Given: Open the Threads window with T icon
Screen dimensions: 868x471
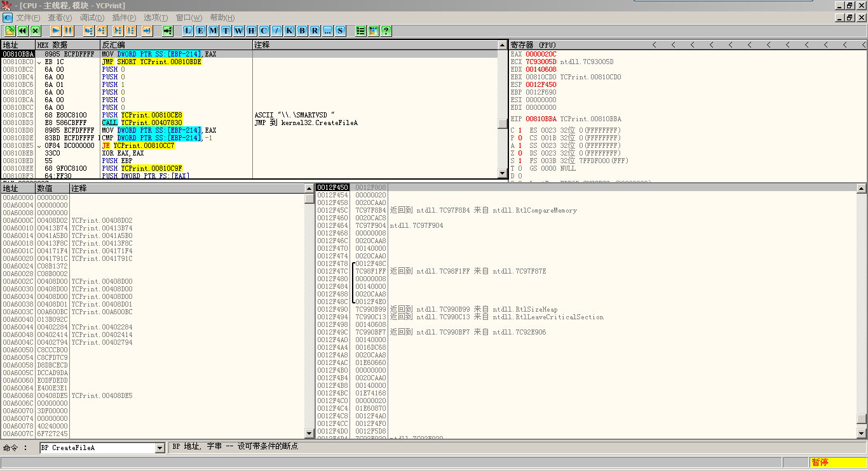Looking at the screenshot, I should coord(226,30).
